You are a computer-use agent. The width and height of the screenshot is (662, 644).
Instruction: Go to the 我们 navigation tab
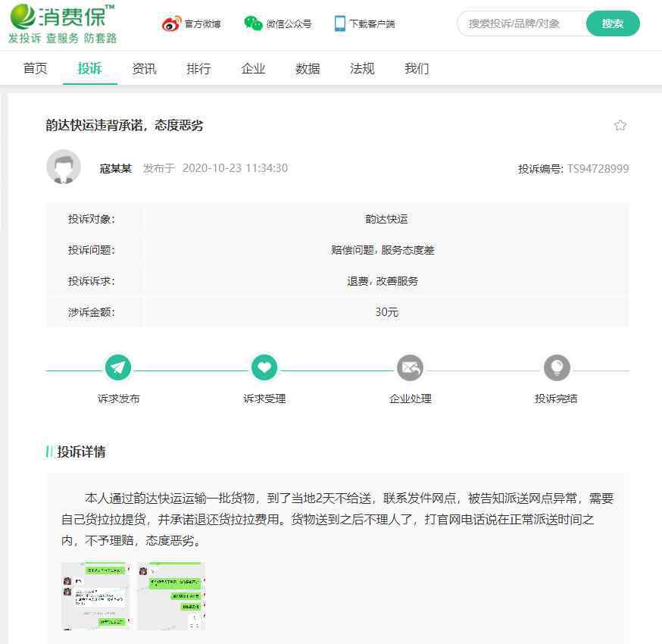point(417,68)
